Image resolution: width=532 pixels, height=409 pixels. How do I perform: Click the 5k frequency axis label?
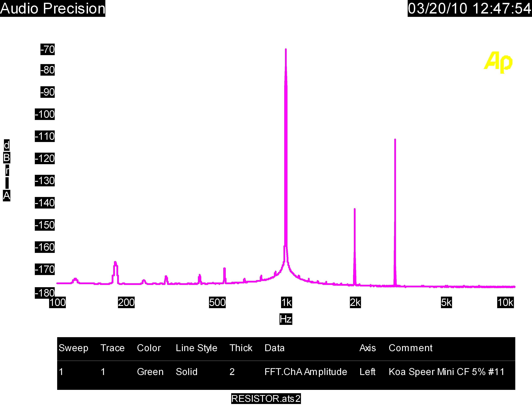coord(446,302)
